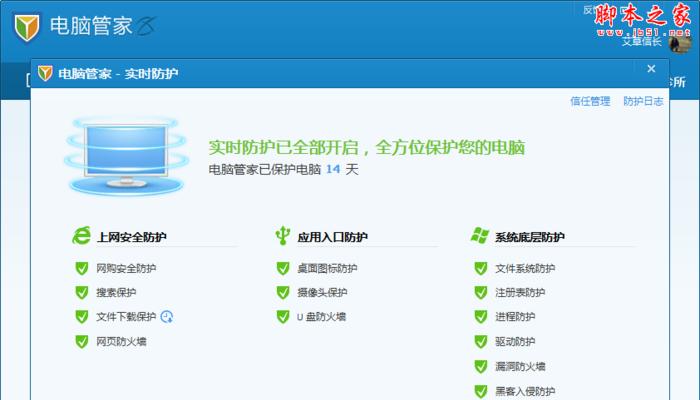Screen dimensions: 700x400
Task: Toggle the green shield for 搜索保护
Action: (x=82, y=292)
